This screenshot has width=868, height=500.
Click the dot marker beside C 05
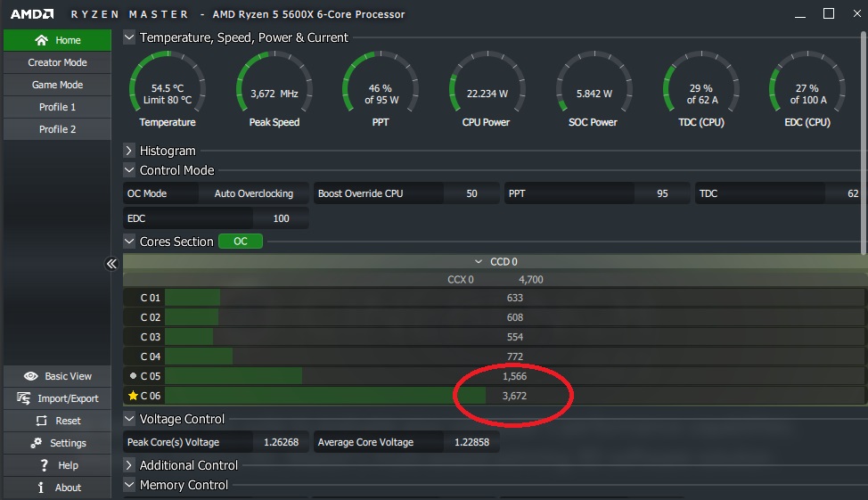[x=133, y=375]
